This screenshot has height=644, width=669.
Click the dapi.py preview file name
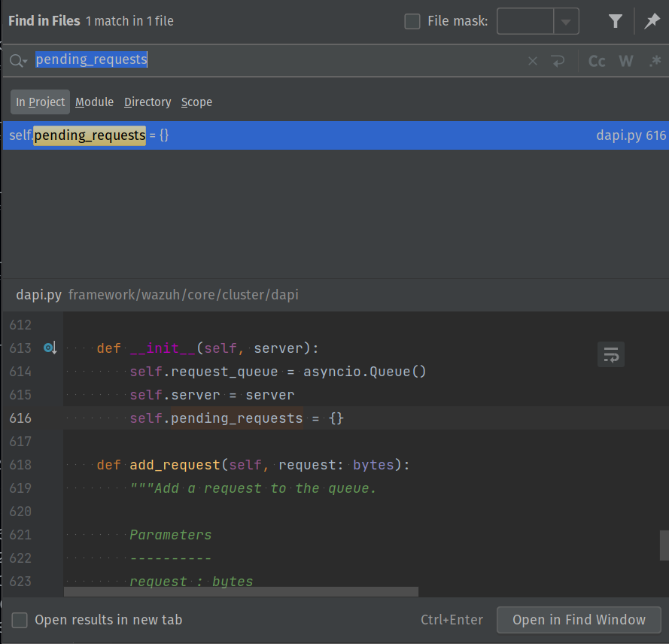[39, 295]
